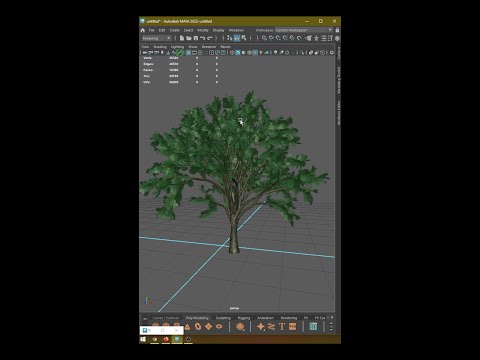Click the teal grid icon on the shelf
The width and height of the screenshot is (480, 360).
point(313,327)
